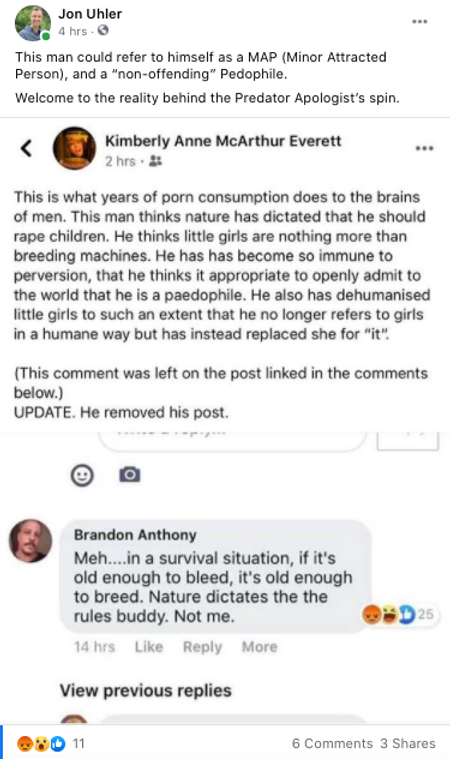The width and height of the screenshot is (450, 759).
Task: Open Kimberly Everett post options dots
Action: (x=424, y=148)
